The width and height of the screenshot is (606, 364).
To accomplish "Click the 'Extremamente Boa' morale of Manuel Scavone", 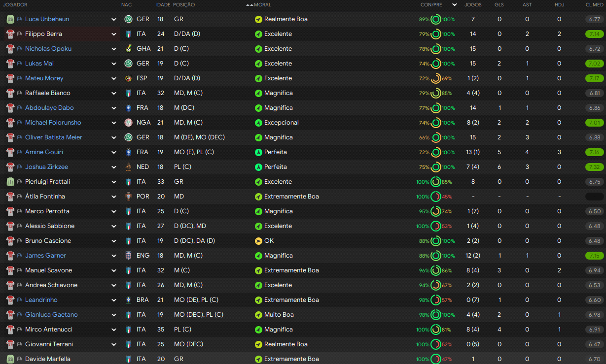I will tap(291, 270).
